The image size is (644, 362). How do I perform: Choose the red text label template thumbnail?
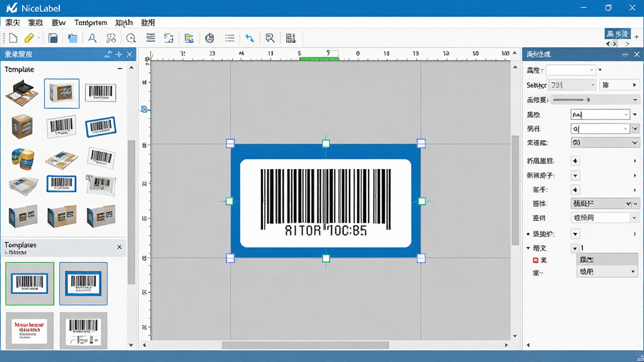(30, 331)
